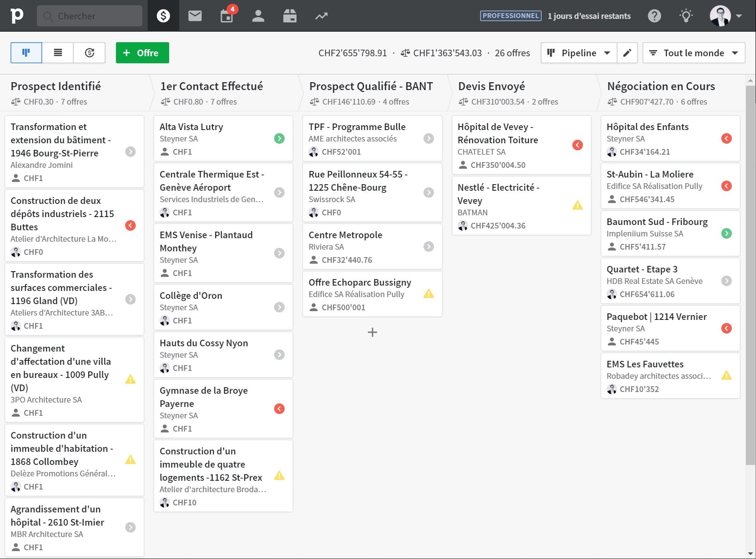Click warning icon on Changement d'affectation card
Viewport: 756px width, 559px height.
click(x=130, y=379)
